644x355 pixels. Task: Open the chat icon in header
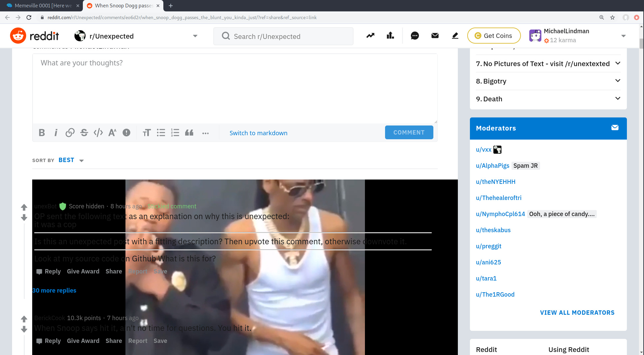tap(415, 36)
